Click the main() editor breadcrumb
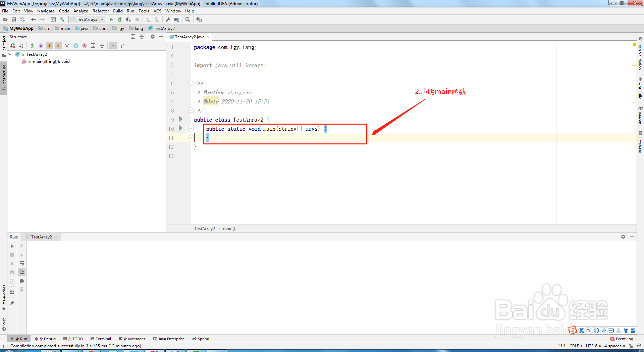This screenshot has height=352, width=644. point(229,229)
